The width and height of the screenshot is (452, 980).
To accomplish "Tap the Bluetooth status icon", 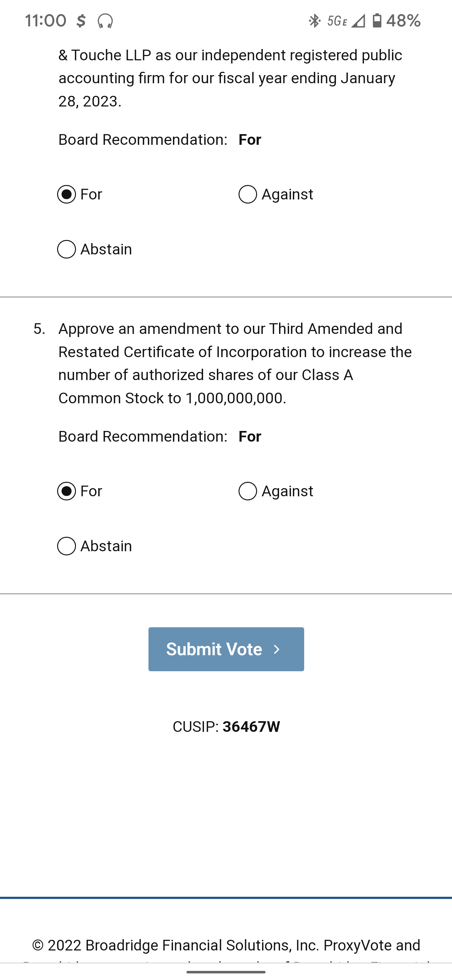I will click(315, 21).
